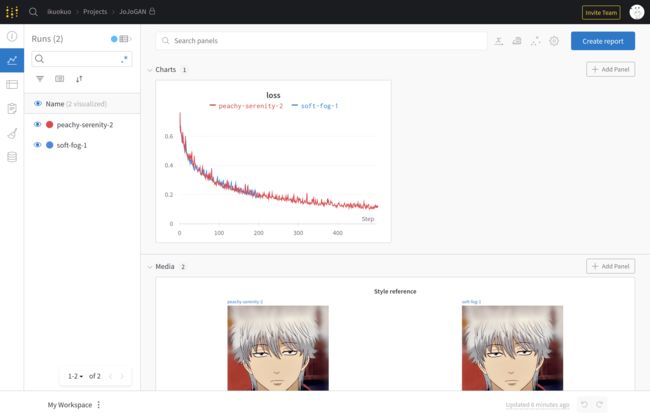The image size is (650, 418).
Task: Open the reports clipboard sidebar icon
Action: (12, 109)
